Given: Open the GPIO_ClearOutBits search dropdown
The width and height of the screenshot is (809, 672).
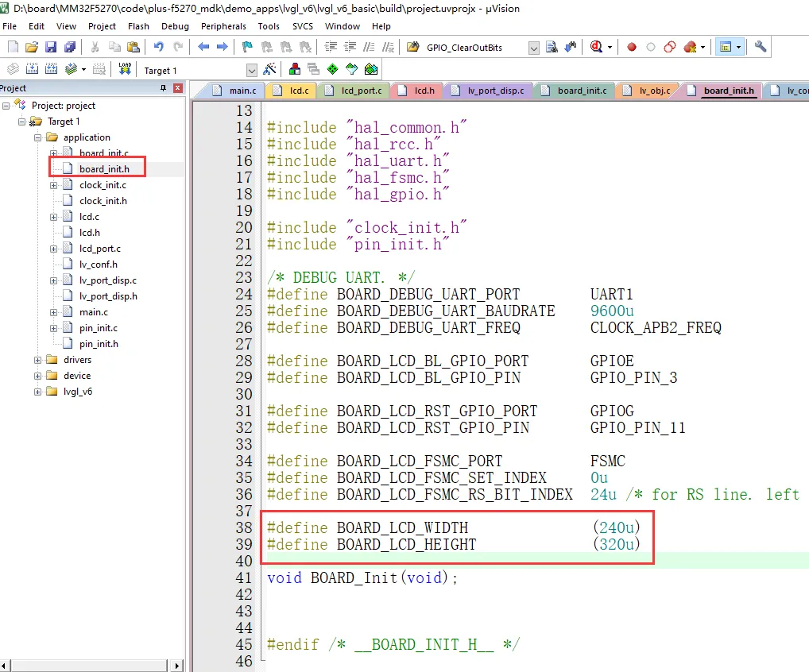Looking at the screenshot, I should click(534, 48).
